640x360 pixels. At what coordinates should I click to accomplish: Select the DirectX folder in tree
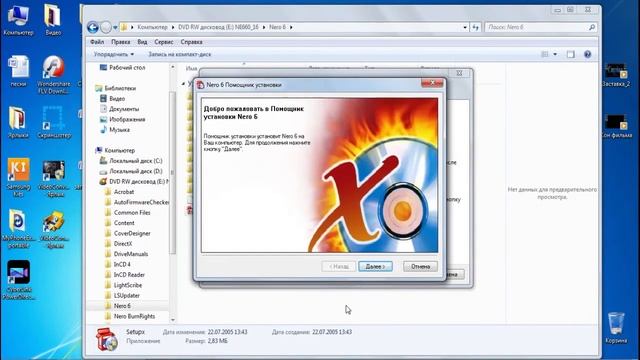tap(123, 244)
